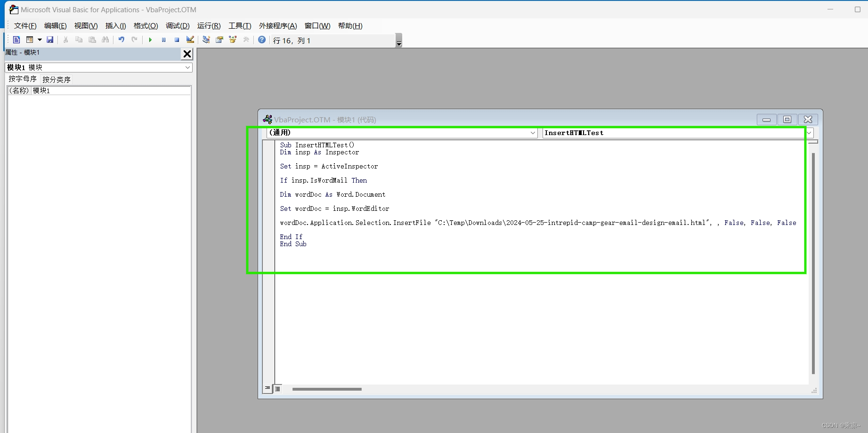868x433 pixels.
Task: Switch to the 按分类序 tab
Action: (57, 80)
